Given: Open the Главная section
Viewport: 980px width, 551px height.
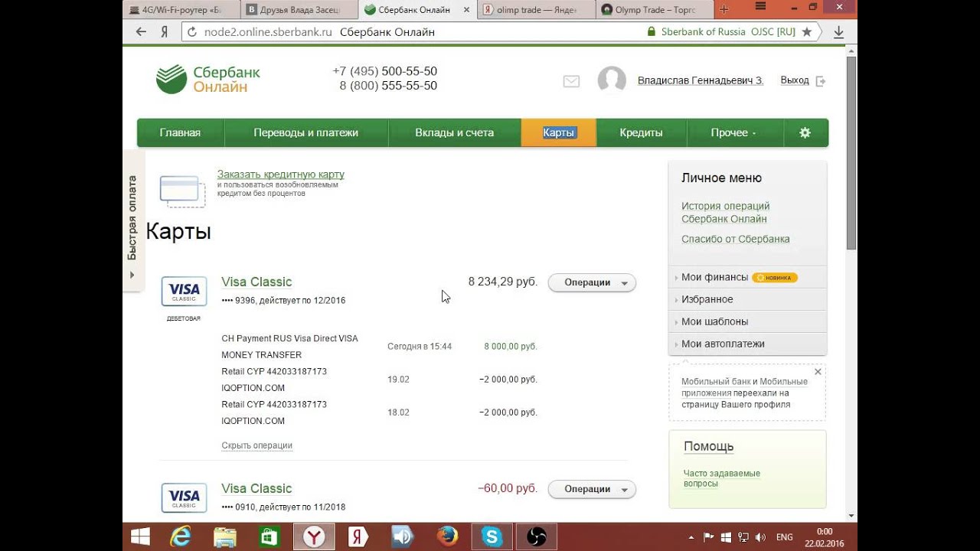Looking at the screenshot, I should click(180, 132).
